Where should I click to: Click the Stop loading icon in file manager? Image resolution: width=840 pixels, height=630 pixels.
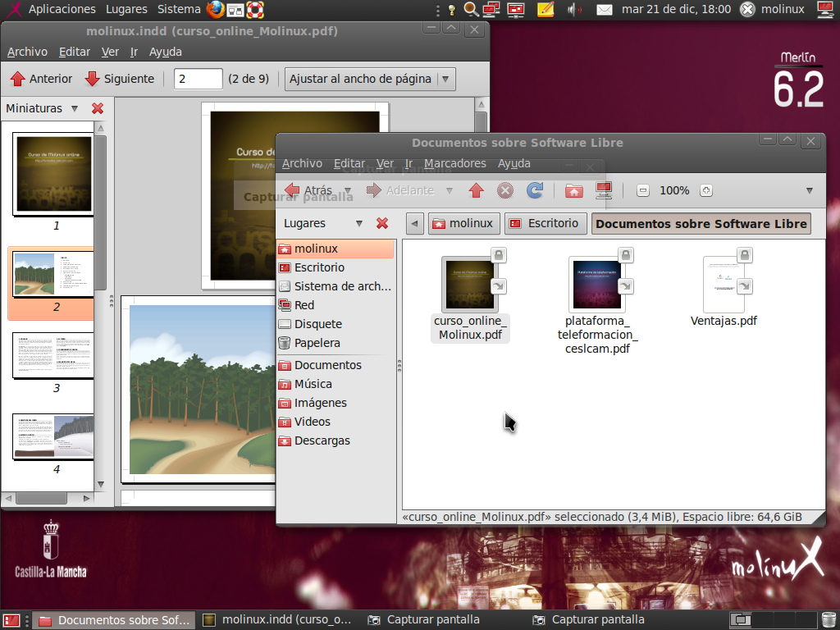coord(505,190)
